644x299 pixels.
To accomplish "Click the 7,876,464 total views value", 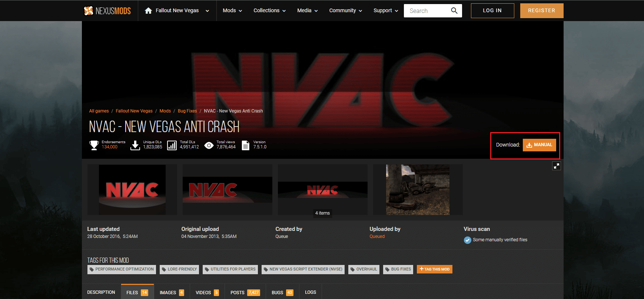I will tap(226, 147).
